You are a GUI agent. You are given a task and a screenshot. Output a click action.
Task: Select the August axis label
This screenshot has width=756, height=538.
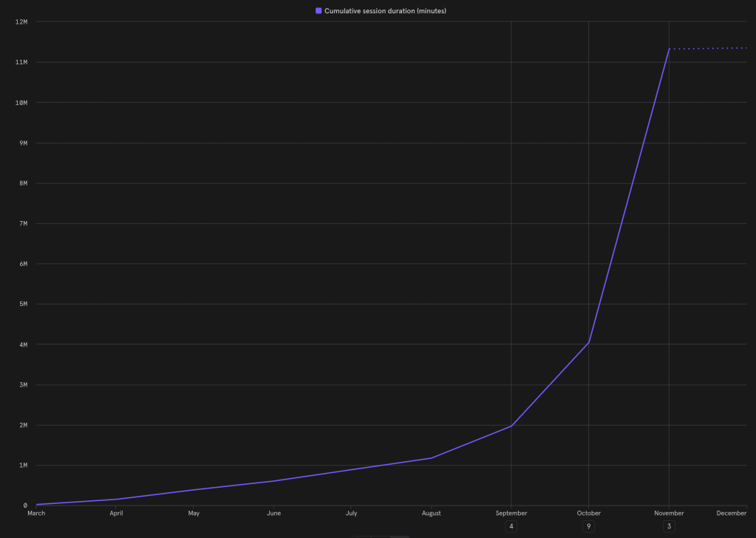click(431, 513)
